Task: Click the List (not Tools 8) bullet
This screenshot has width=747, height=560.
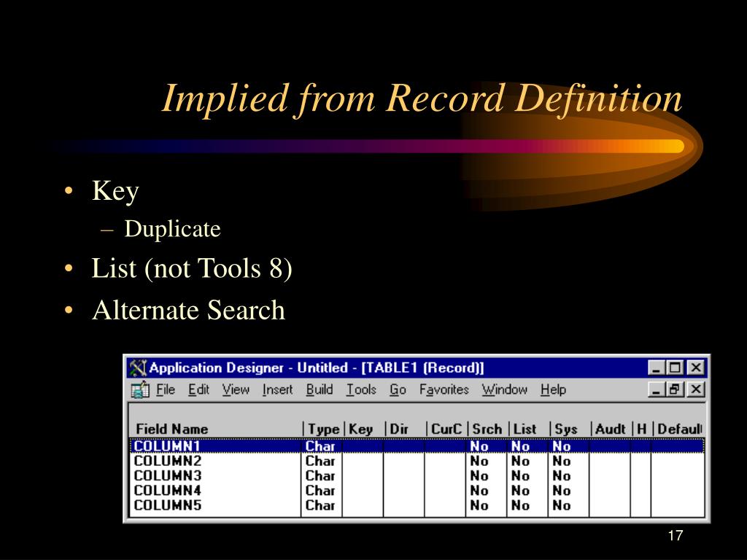Action: [x=192, y=268]
